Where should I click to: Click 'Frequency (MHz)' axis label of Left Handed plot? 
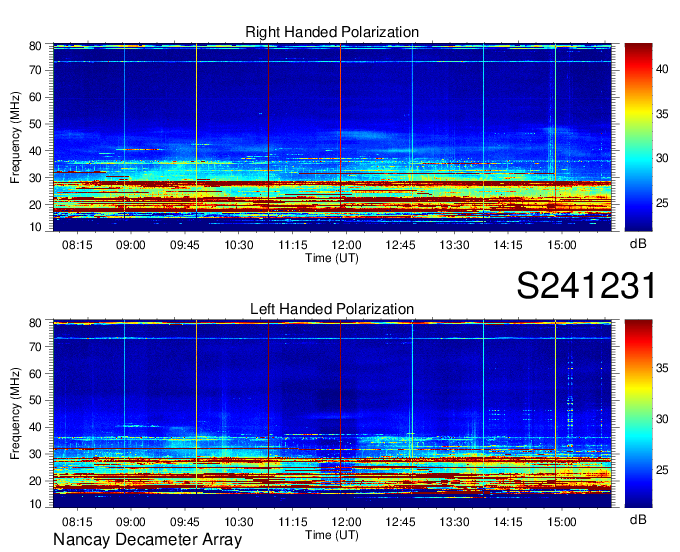coord(15,414)
